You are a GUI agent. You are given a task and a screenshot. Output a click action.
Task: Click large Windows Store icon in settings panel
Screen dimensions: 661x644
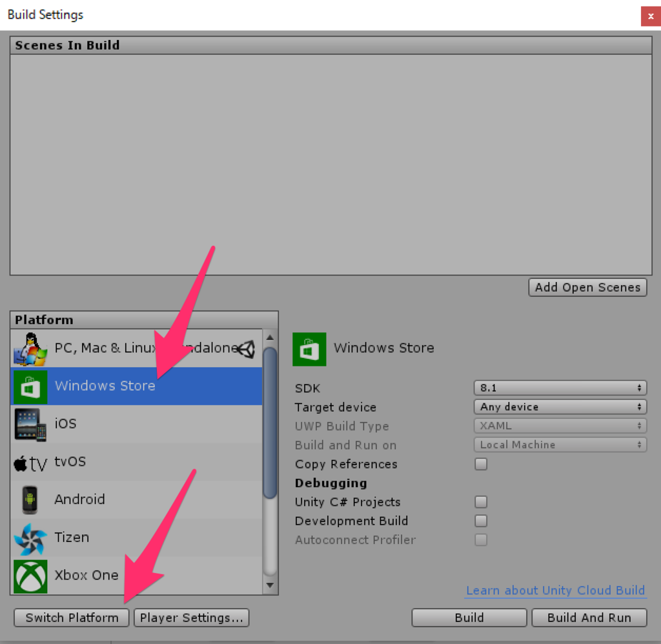(x=309, y=349)
